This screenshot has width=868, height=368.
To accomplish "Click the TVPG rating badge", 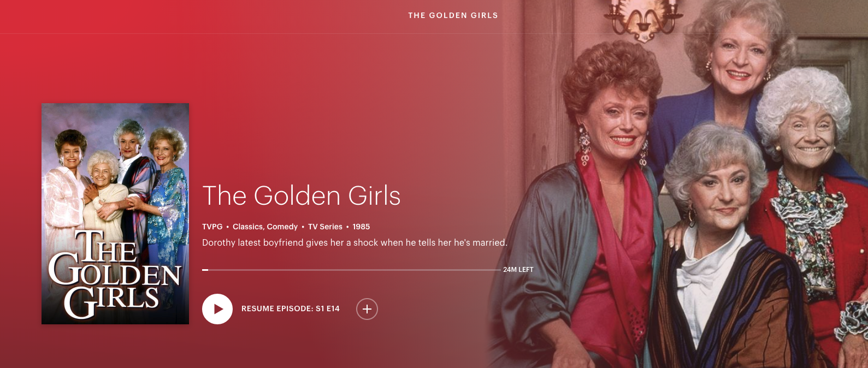I will tap(212, 227).
